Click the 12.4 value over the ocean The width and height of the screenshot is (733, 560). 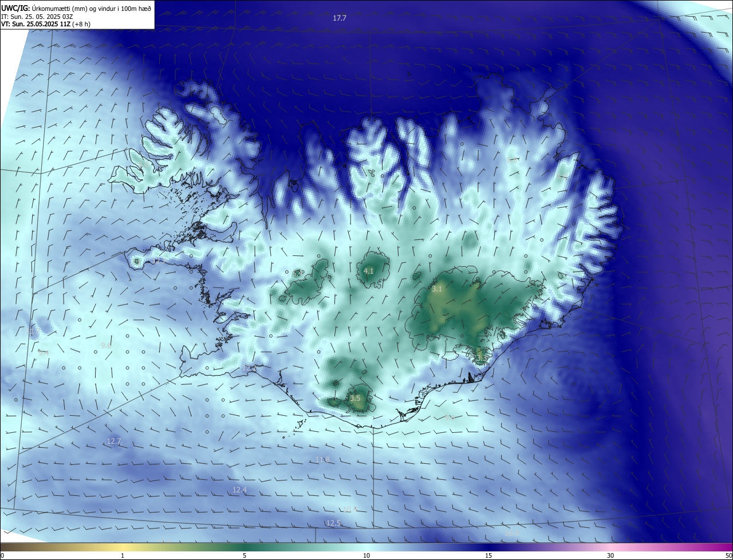pyautogui.click(x=239, y=490)
